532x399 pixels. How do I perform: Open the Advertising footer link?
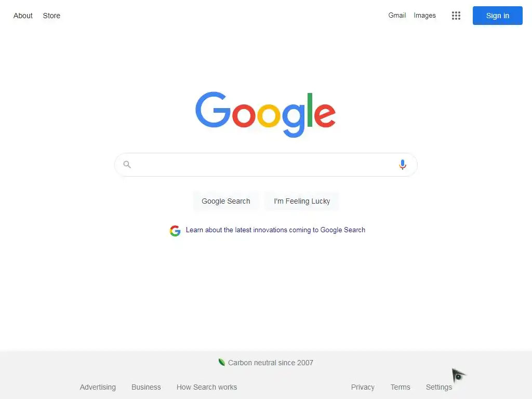point(98,387)
